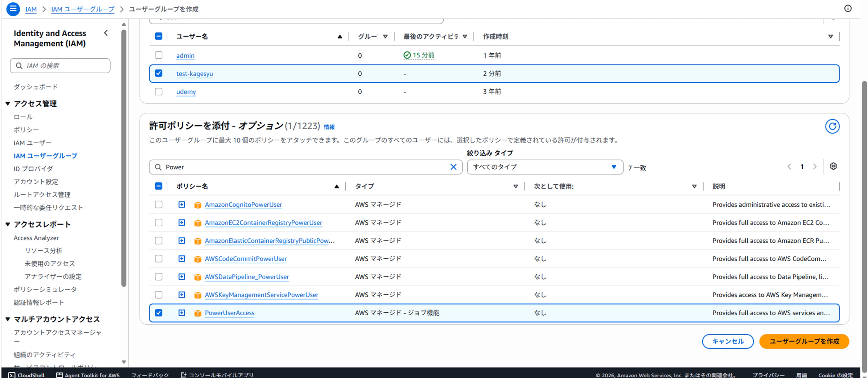Refresh the policy list
This screenshot has width=868, height=378.
[832, 126]
